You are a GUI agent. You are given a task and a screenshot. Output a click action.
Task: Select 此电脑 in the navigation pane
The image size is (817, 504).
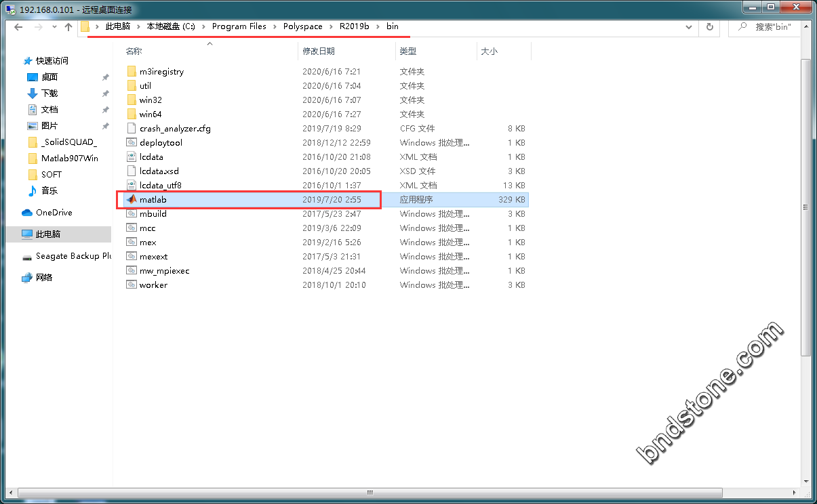(47, 234)
